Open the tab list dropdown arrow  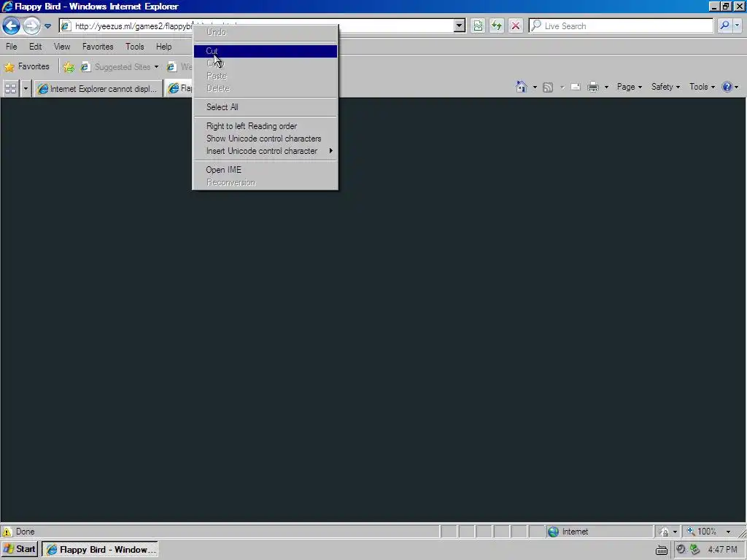click(x=26, y=88)
